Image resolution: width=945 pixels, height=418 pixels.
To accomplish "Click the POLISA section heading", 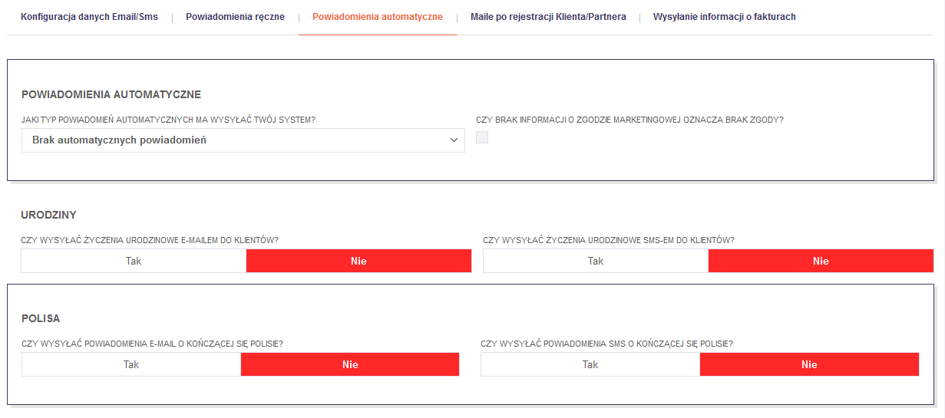I will tap(41, 319).
